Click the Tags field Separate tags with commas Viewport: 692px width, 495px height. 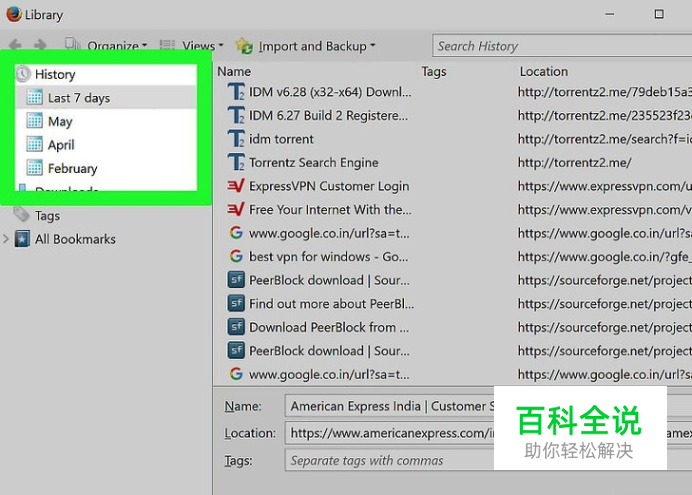click(488, 460)
